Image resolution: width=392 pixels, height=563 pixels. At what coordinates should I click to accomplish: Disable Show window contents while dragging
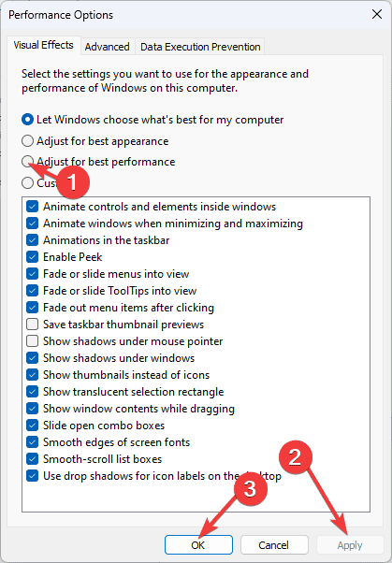tap(33, 409)
